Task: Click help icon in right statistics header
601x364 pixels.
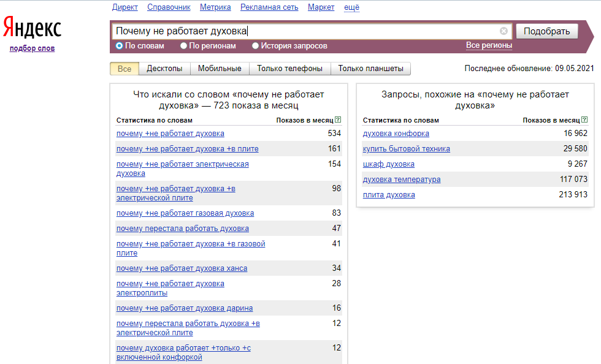Action: [x=584, y=120]
